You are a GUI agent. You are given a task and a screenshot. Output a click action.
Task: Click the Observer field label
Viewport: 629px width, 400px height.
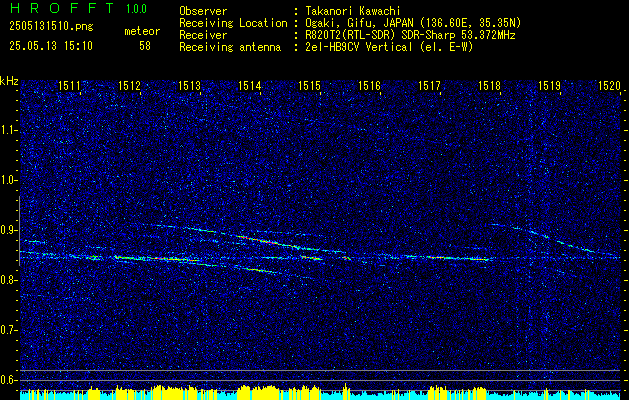[203, 11]
